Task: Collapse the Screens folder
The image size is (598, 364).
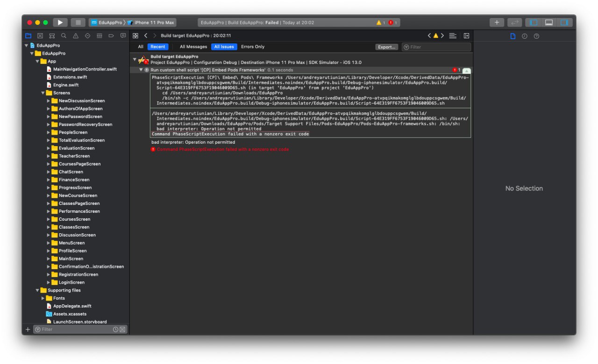Action: [43, 93]
